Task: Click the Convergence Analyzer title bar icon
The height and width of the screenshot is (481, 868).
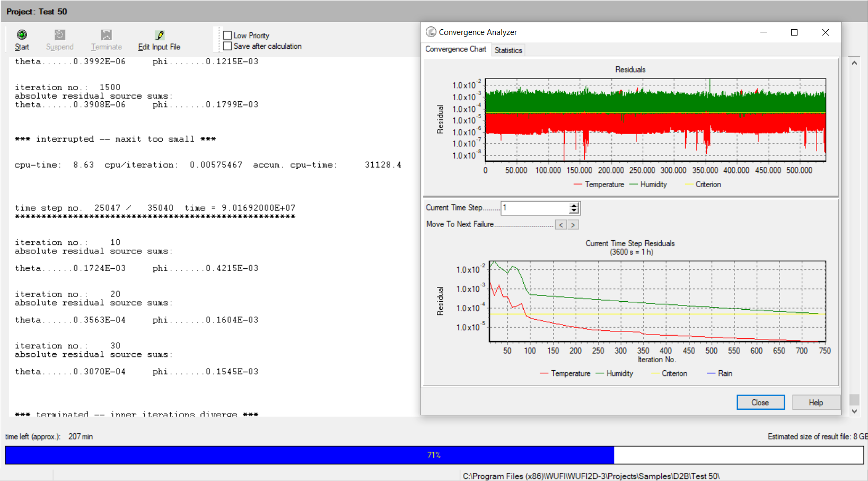Action: (430, 32)
